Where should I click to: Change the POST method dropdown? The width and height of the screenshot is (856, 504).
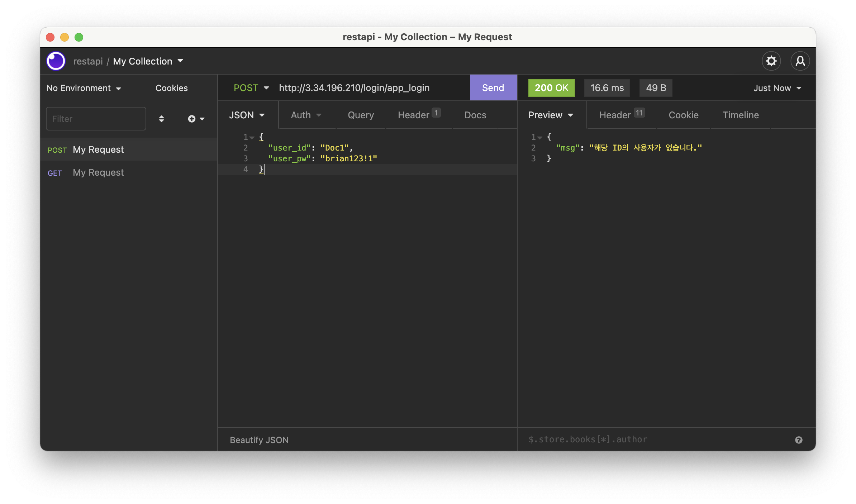pyautogui.click(x=251, y=88)
